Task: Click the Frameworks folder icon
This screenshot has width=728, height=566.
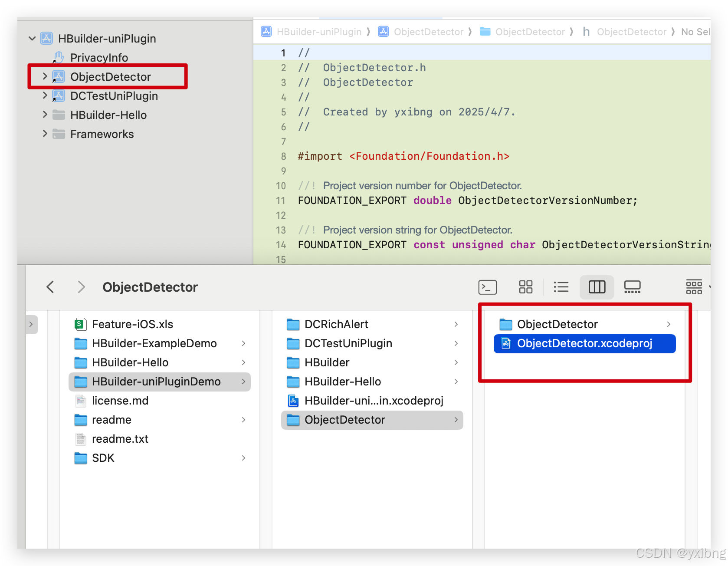Action: (59, 134)
